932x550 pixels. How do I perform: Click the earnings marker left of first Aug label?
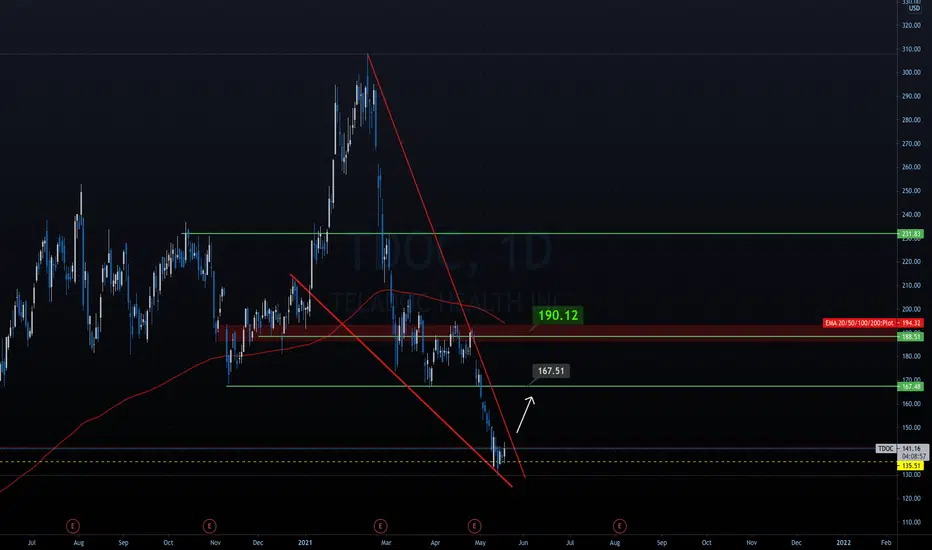(73, 526)
